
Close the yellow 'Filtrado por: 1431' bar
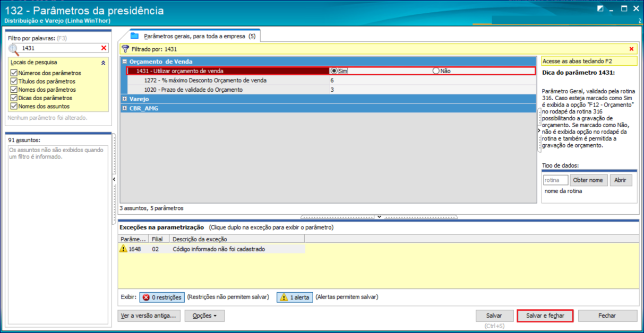[631, 49]
